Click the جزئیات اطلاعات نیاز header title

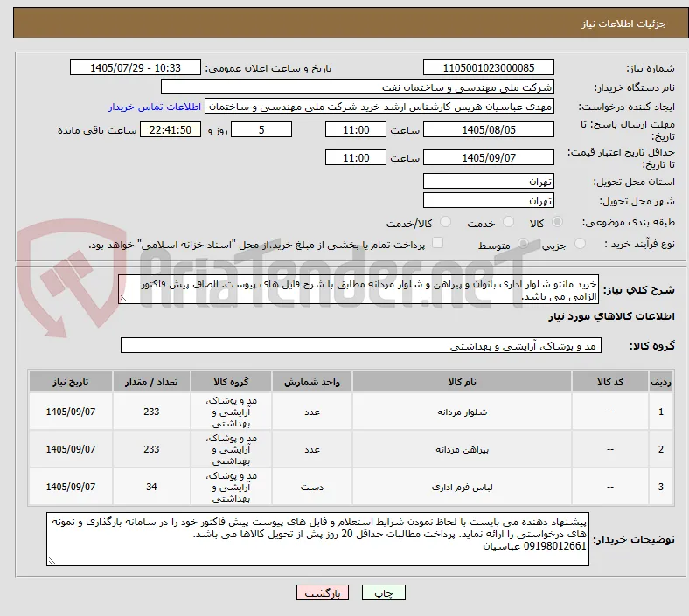pyautogui.click(x=624, y=24)
